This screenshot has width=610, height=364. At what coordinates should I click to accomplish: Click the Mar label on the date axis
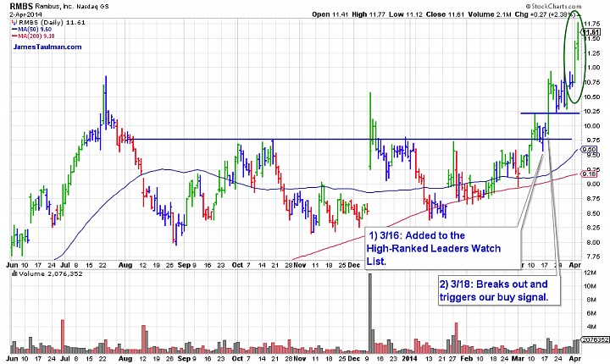point(518,359)
